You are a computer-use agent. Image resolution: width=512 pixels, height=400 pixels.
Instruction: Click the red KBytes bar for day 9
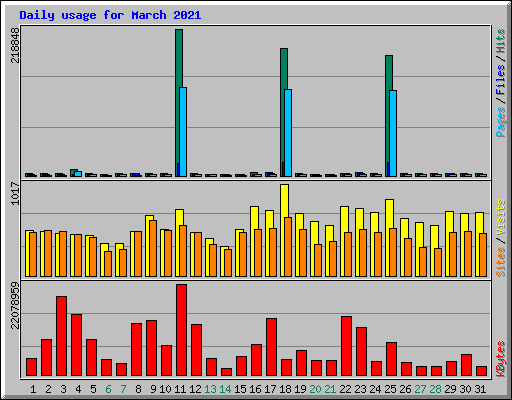point(151,348)
